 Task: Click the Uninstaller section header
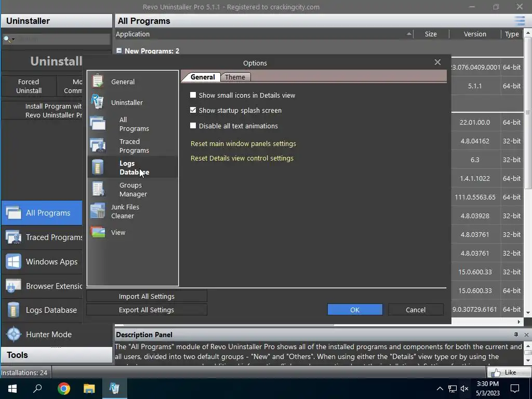point(57,21)
